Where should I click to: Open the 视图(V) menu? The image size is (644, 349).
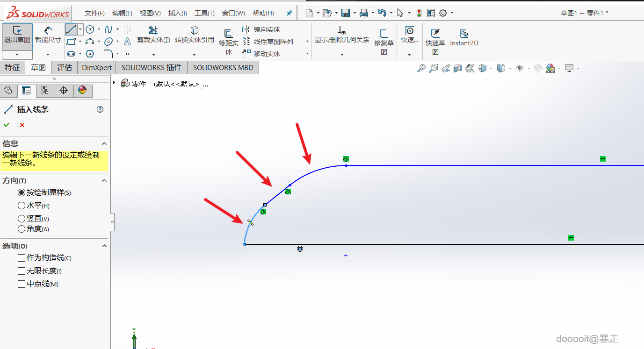coord(150,13)
